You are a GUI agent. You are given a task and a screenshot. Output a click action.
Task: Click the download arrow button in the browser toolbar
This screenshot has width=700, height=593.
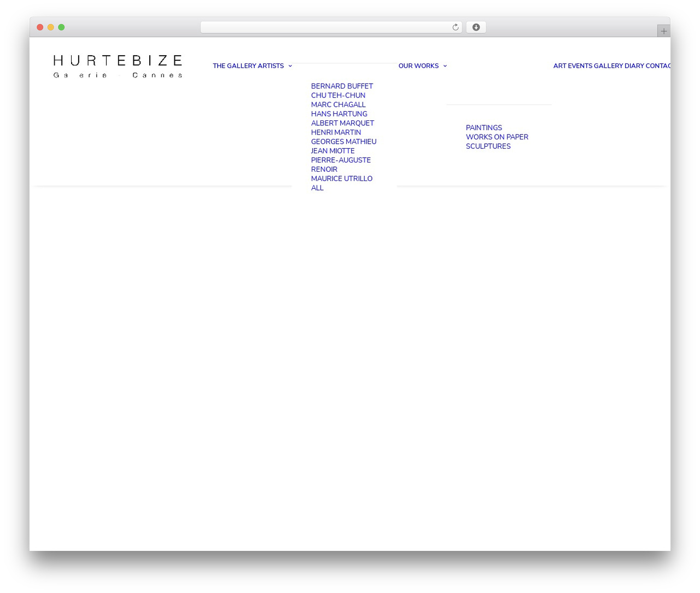[476, 27]
